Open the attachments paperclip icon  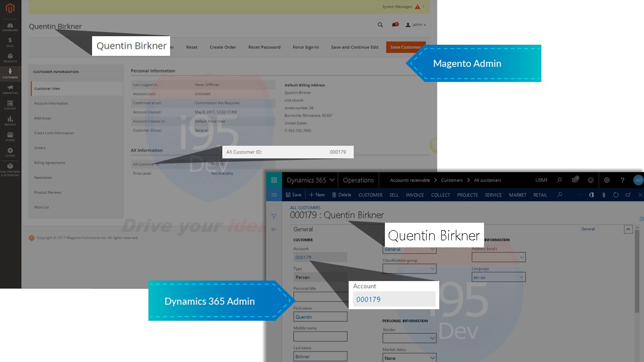click(604, 195)
